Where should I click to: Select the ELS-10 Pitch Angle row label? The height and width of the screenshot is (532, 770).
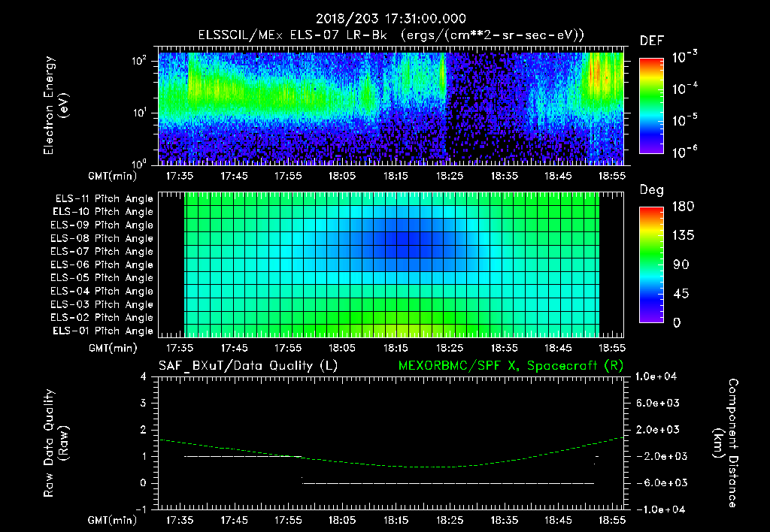(x=103, y=212)
